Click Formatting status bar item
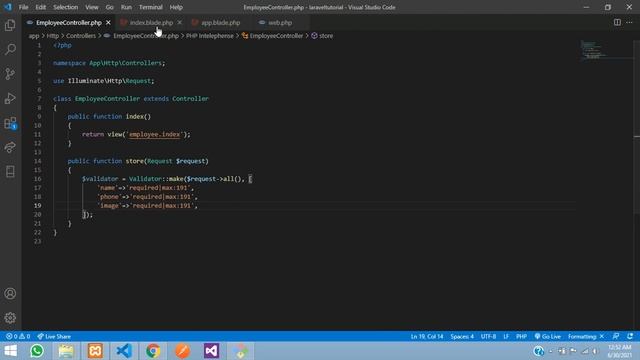 [x=585, y=336]
